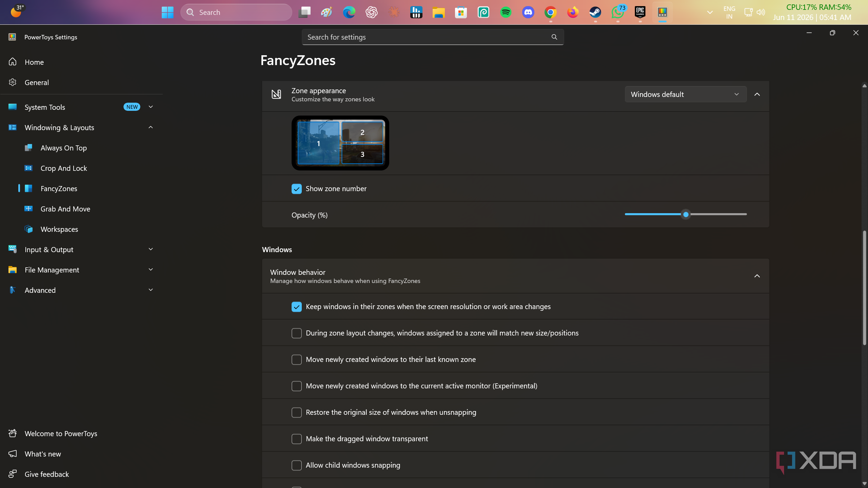Viewport: 868px width, 488px height.
Task: Open Task View from taskbar
Action: pyautogui.click(x=304, y=13)
